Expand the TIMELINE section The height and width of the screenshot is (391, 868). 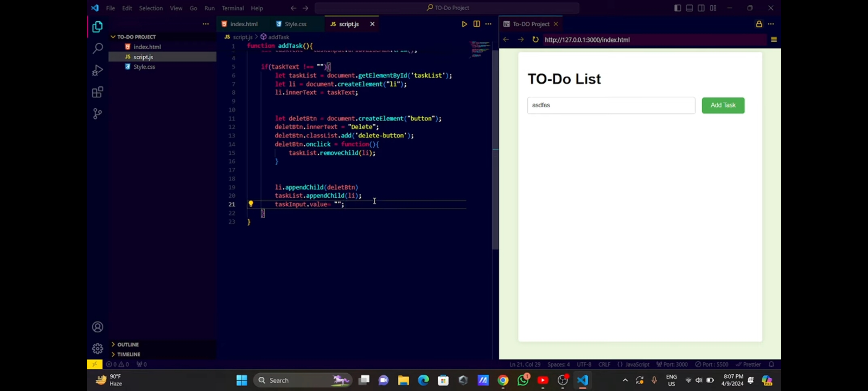128,354
